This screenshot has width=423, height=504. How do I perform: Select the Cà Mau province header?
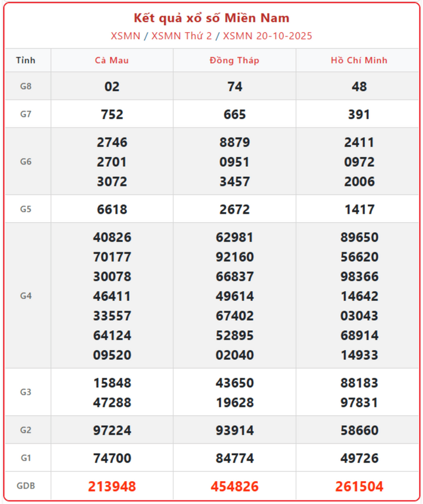112,61
